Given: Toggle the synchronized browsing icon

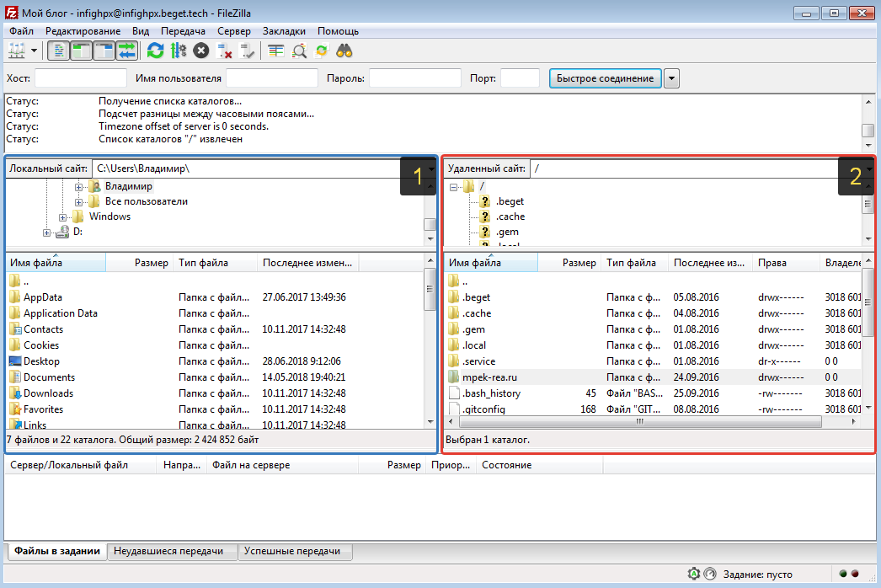Looking at the screenshot, I should tap(322, 51).
